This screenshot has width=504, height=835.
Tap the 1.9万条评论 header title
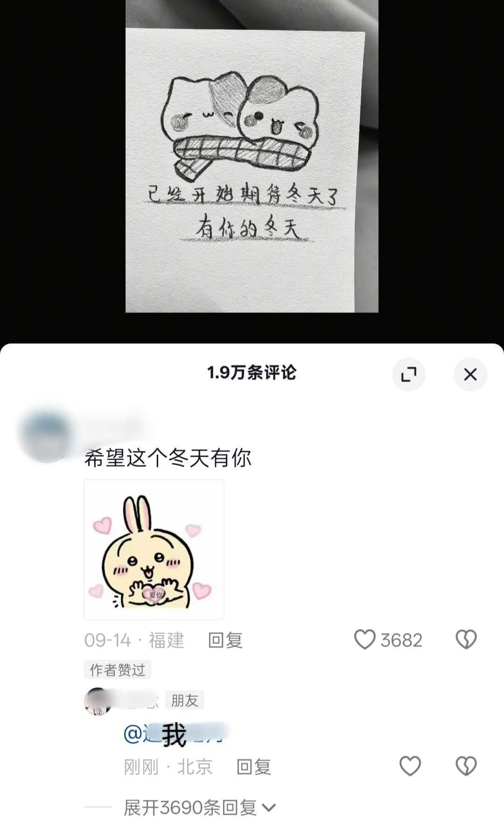pyautogui.click(x=252, y=373)
